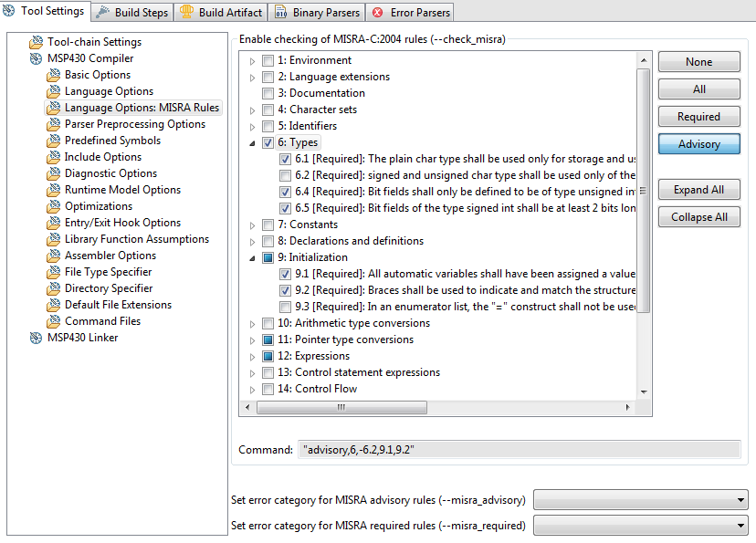Click the Diagnostic Options icon
The width and height of the screenshot is (756, 543).
[54, 173]
